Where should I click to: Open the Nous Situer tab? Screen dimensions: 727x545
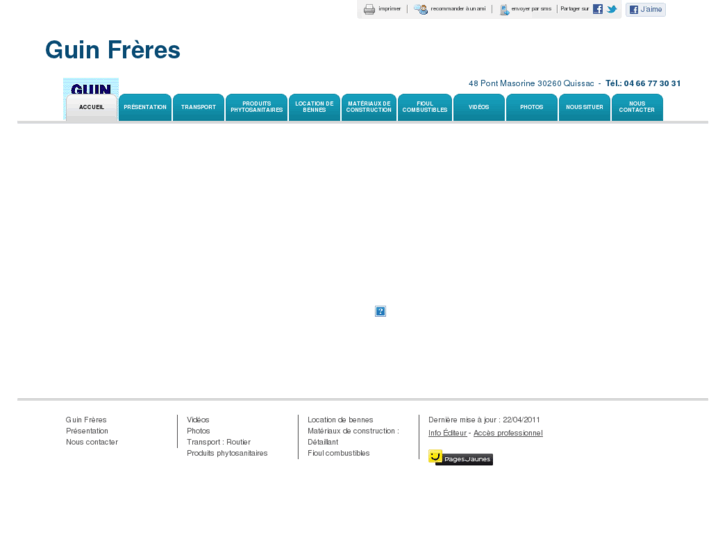[x=584, y=108]
